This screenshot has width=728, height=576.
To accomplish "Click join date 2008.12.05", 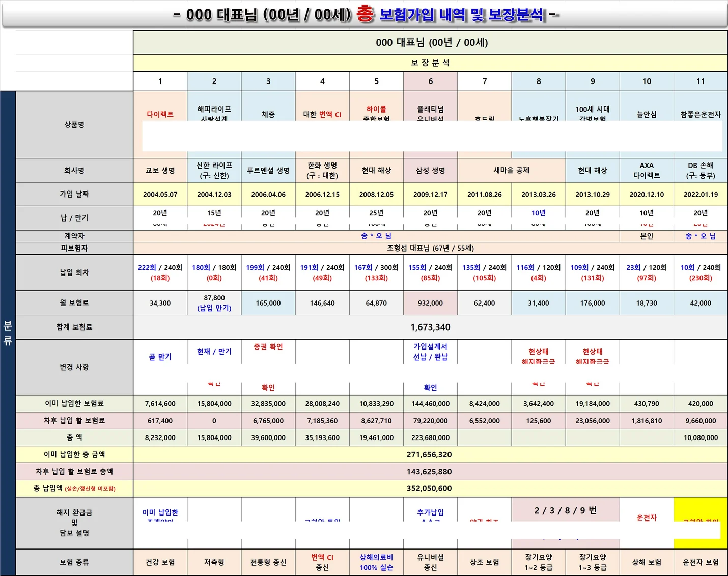I will click(x=376, y=194).
